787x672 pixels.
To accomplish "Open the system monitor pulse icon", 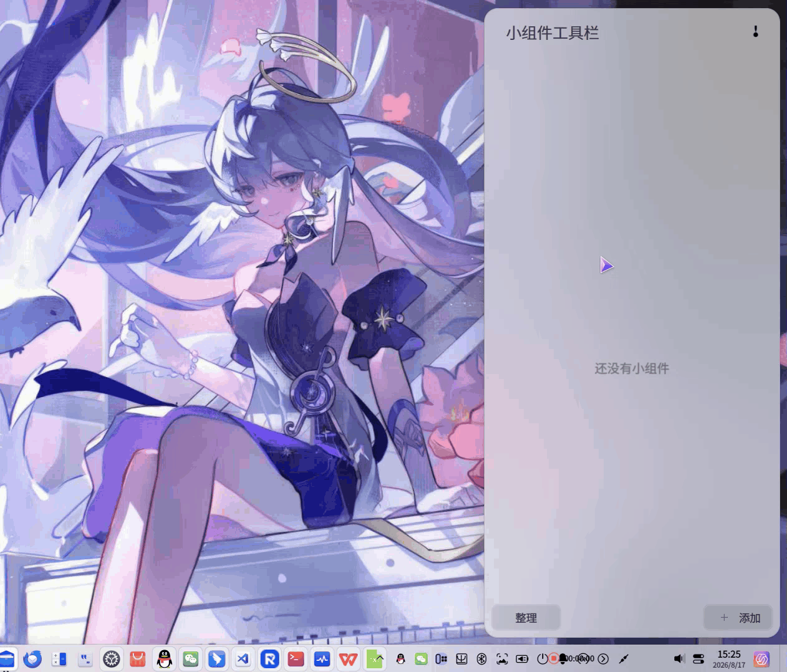I will pos(322,658).
